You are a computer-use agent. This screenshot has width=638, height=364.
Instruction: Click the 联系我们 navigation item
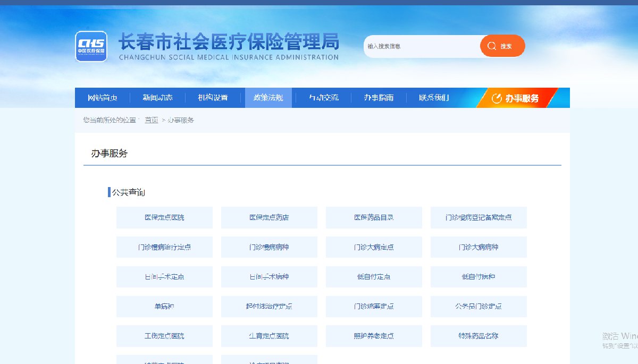[434, 98]
